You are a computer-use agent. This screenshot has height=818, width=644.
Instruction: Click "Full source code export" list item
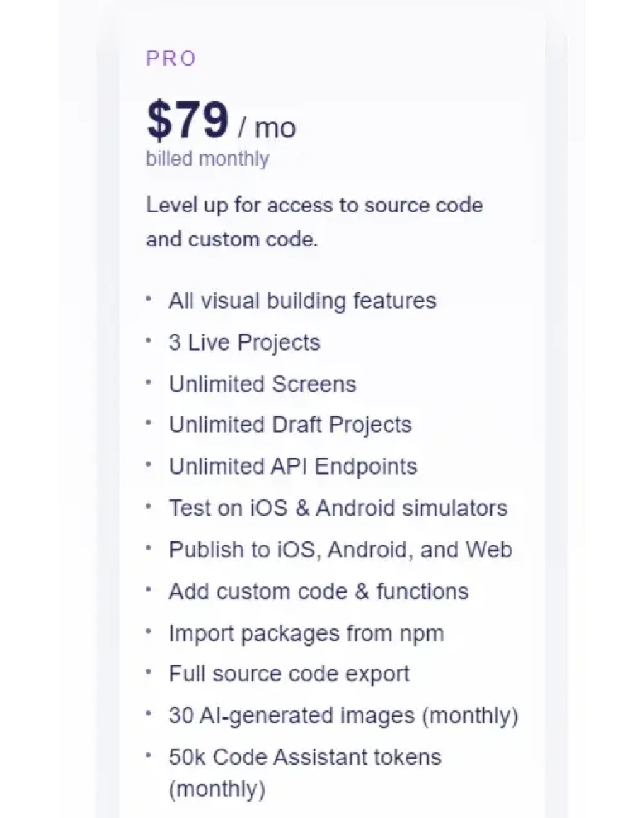289,674
